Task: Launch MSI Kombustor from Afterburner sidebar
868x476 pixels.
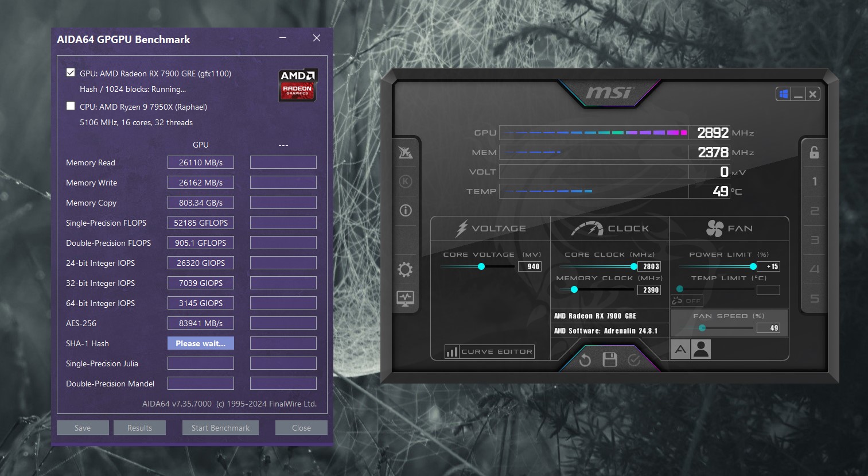Action: [405, 152]
